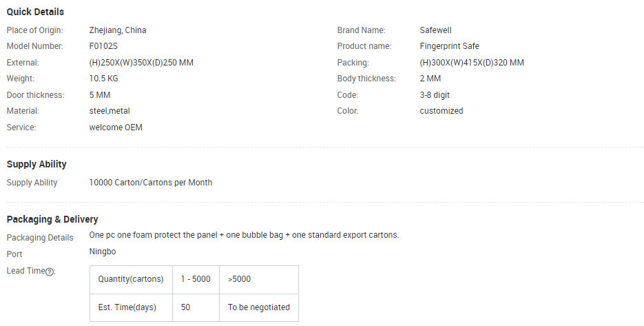This screenshot has height=326, width=644.
Task: Select the 10000 Carton/Cartons per Month text
Action: point(151,183)
